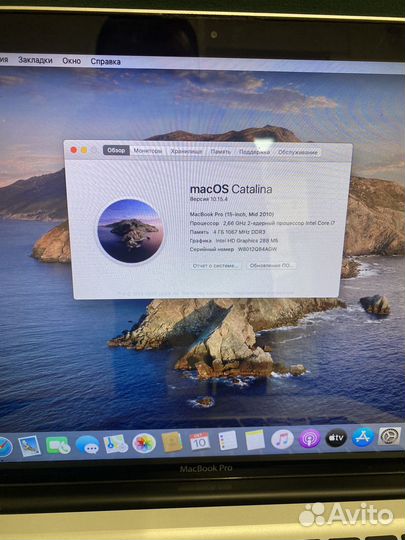Click the Графика Intel HD Graphics line
Screen dimensions: 405x540
(x=234, y=240)
